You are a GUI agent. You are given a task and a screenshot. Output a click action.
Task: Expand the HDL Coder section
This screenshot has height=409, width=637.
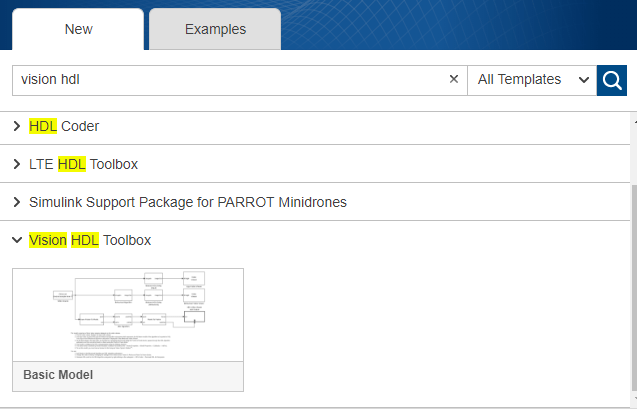tap(17, 126)
